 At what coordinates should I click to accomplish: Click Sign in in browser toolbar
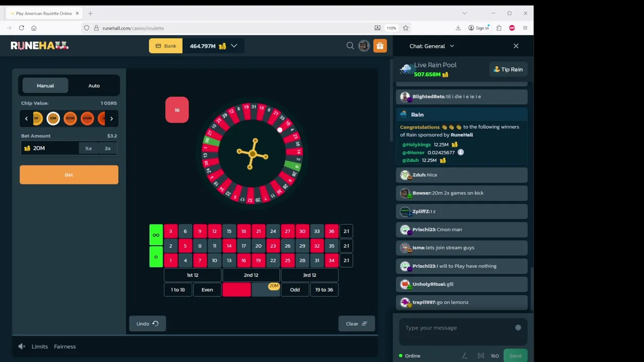pos(478,28)
